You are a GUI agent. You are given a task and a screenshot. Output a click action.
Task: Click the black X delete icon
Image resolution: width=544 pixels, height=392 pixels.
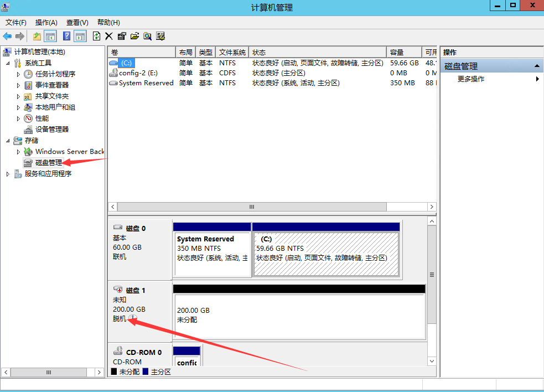click(109, 36)
